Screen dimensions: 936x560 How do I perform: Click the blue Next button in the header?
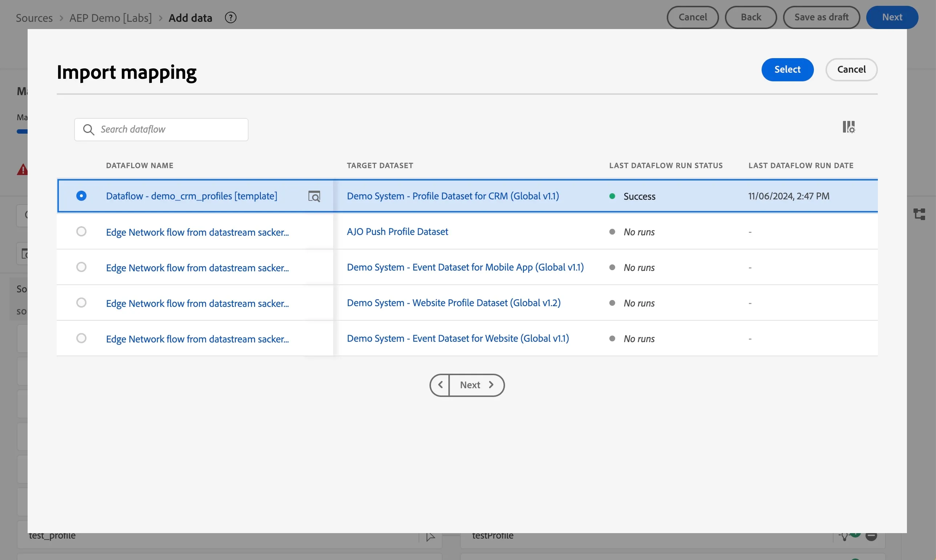click(x=892, y=17)
